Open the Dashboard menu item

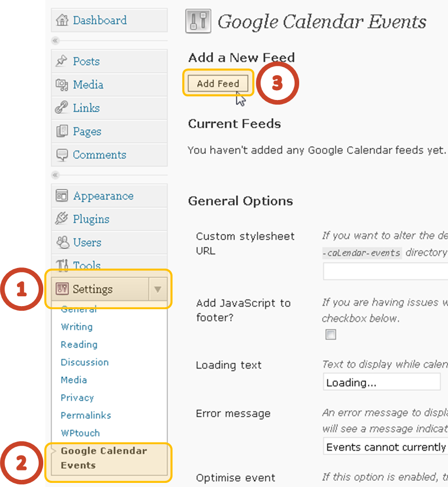pyautogui.click(x=109, y=20)
